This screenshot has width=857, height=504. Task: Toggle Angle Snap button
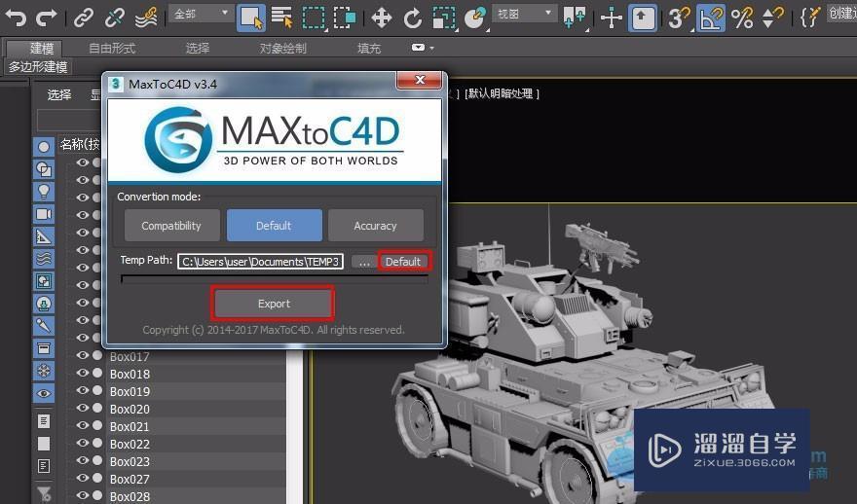click(x=711, y=18)
